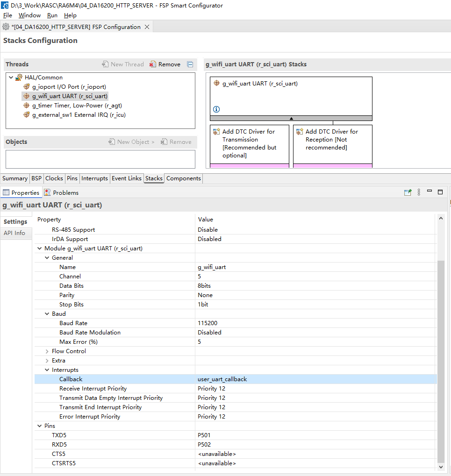451x476 pixels.
Task: Collapse the Module g_wifi_uart UART section
Action: [x=39, y=249]
